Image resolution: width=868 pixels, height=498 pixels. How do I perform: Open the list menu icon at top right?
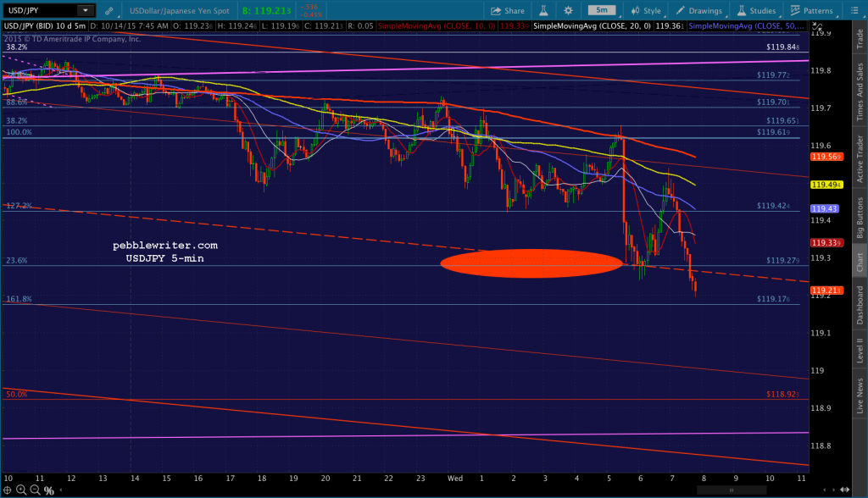pos(854,10)
